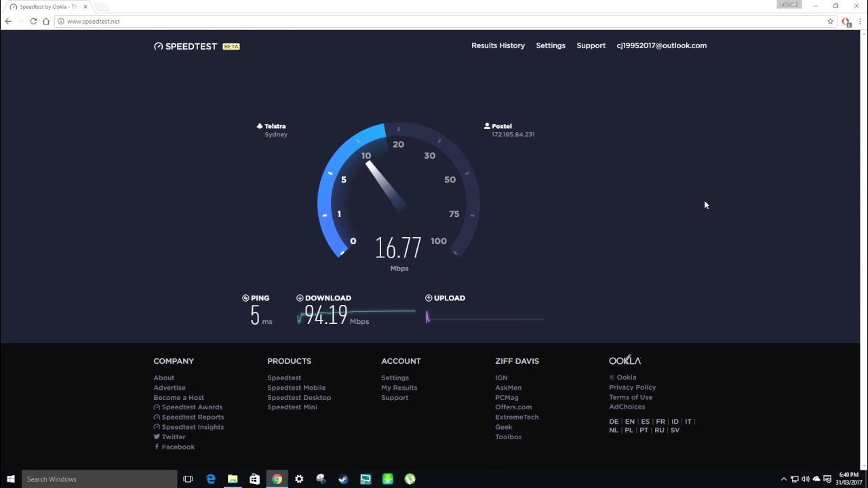
Task: Open the About footer link
Action: tap(163, 378)
